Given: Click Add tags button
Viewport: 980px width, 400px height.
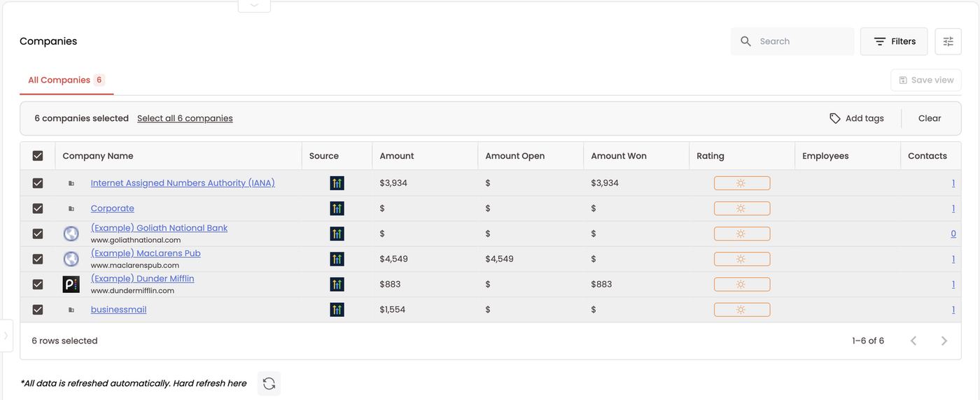Looking at the screenshot, I should click(857, 118).
